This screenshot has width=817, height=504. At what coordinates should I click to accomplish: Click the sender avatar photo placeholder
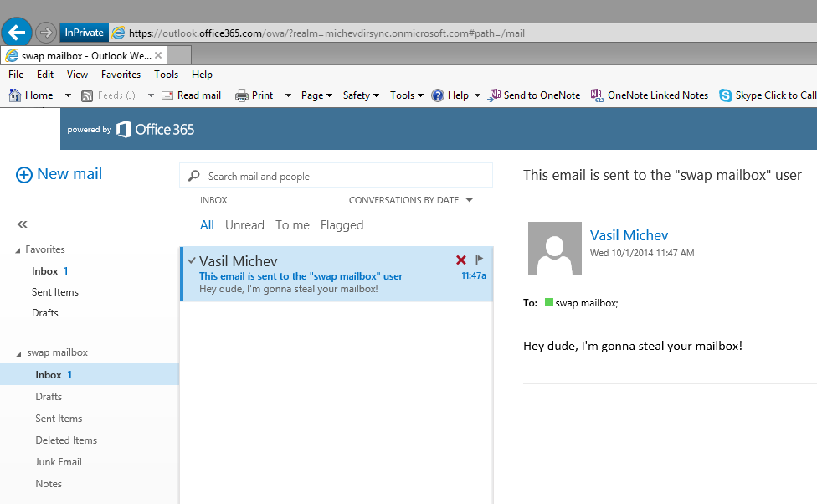click(x=555, y=249)
